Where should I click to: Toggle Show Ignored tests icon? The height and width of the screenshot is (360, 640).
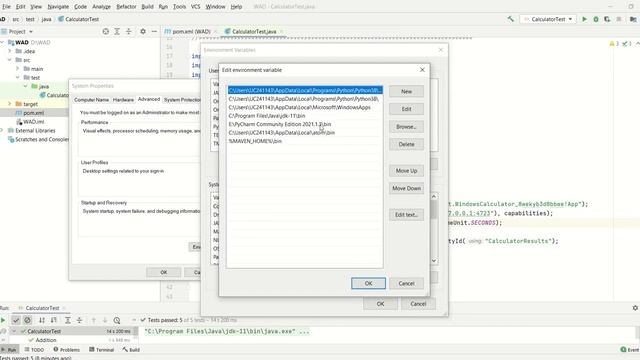click(x=27, y=320)
